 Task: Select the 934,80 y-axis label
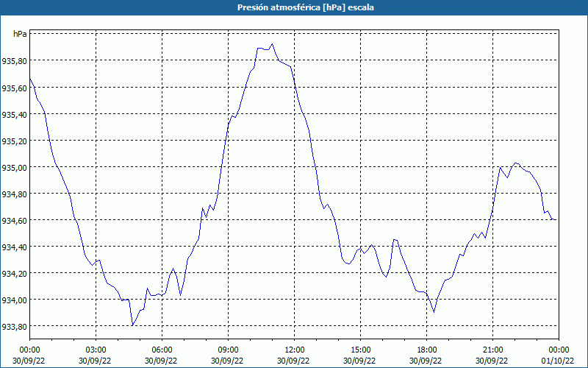coord(14,194)
